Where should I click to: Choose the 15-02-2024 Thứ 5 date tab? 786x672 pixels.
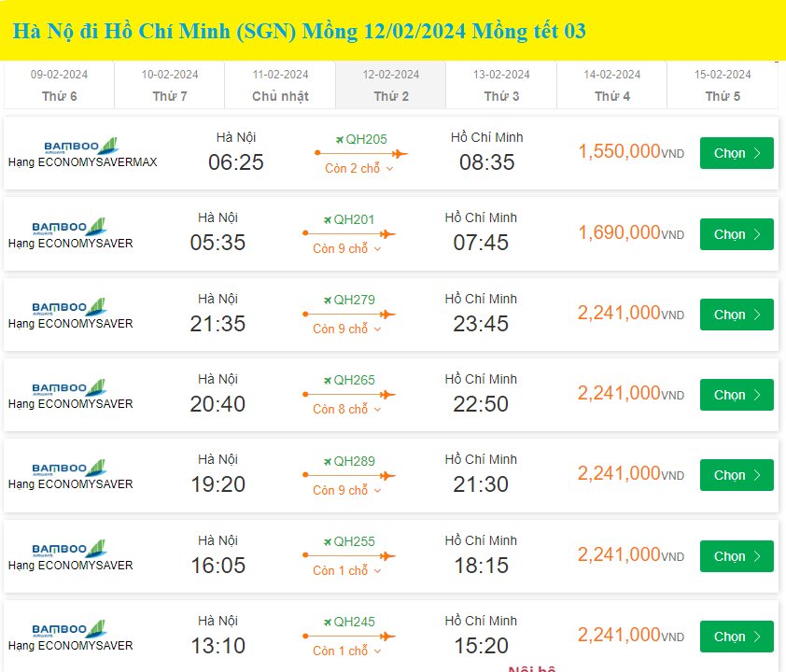point(723,85)
